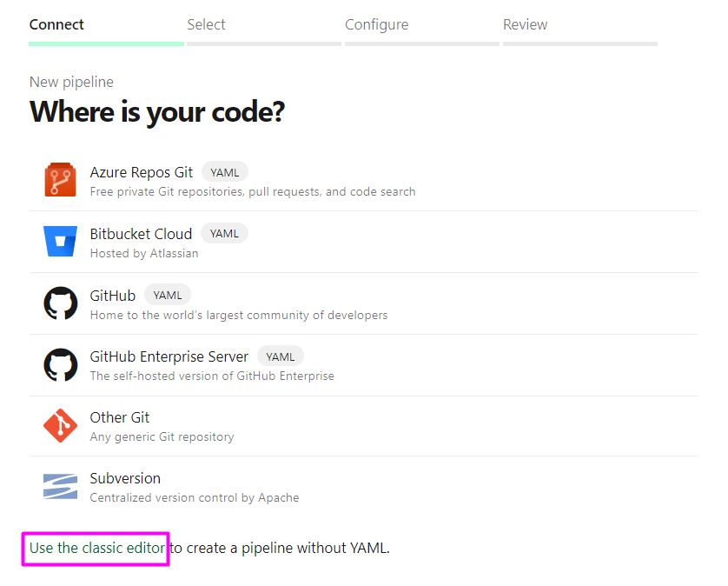Click 'The self-hosted version of GitHub Enterprise'
This screenshot has width=728, height=586.
click(212, 376)
